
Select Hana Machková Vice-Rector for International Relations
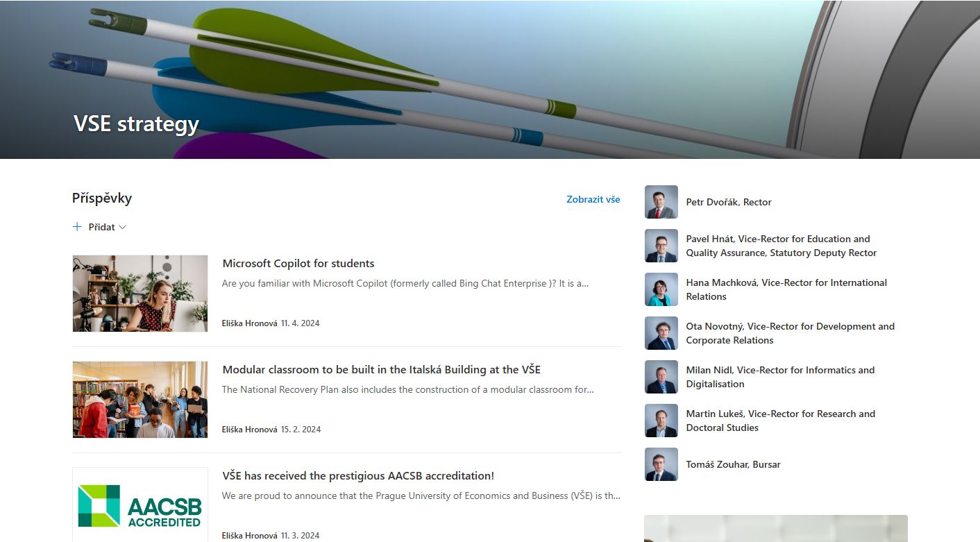tap(786, 289)
